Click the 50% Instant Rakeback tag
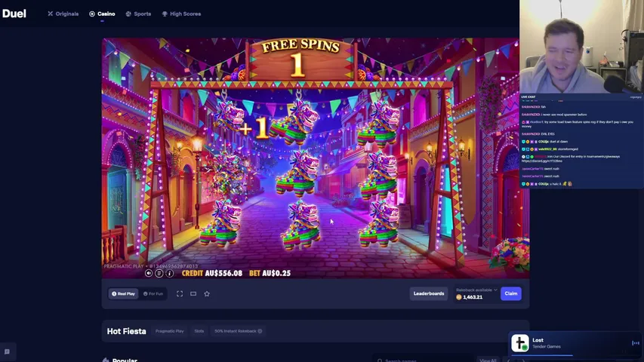Screen dimensions: 644x362 pyautogui.click(x=238, y=331)
